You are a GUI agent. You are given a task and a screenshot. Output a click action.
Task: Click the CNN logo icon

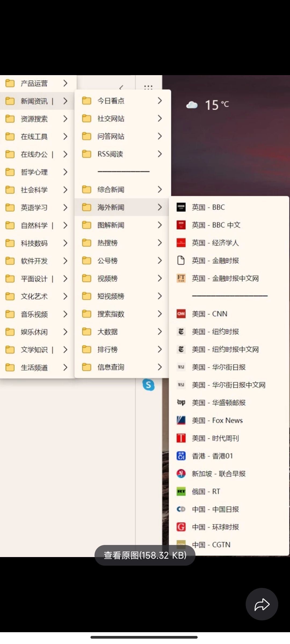[x=181, y=314]
